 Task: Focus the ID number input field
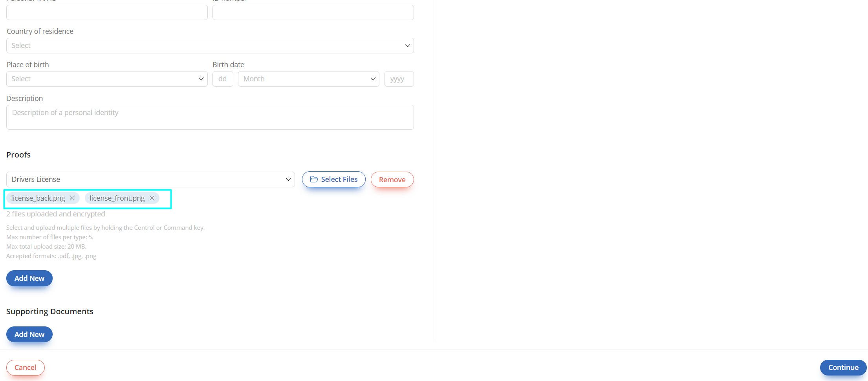313,12
